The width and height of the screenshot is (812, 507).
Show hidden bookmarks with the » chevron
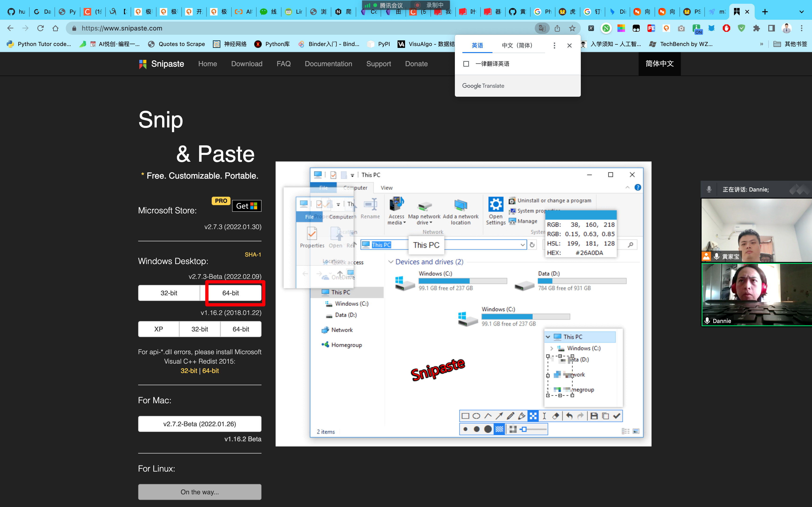[761, 44]
